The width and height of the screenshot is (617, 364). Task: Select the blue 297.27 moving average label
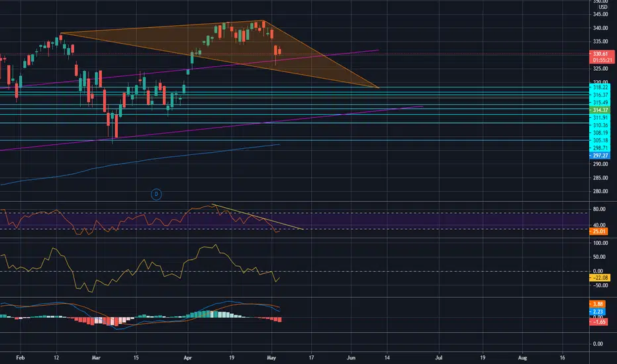[x=600, y=156]
